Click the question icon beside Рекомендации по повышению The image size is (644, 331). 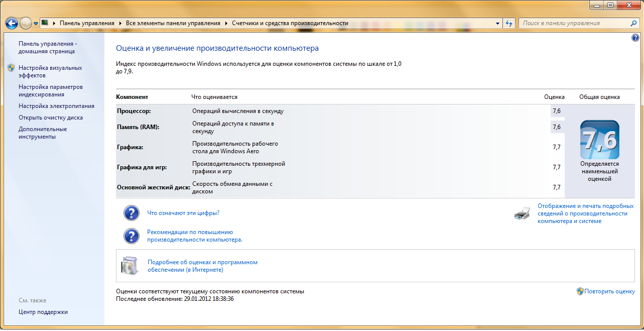pyautogui.click(x=132, y=236)
